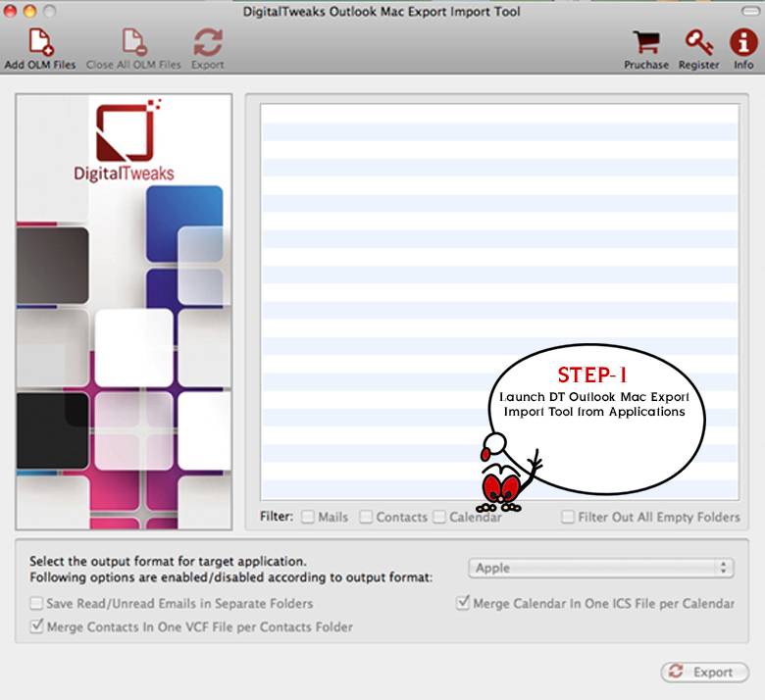Open the Purchase shopping cart icon

(x=645, y=43)
